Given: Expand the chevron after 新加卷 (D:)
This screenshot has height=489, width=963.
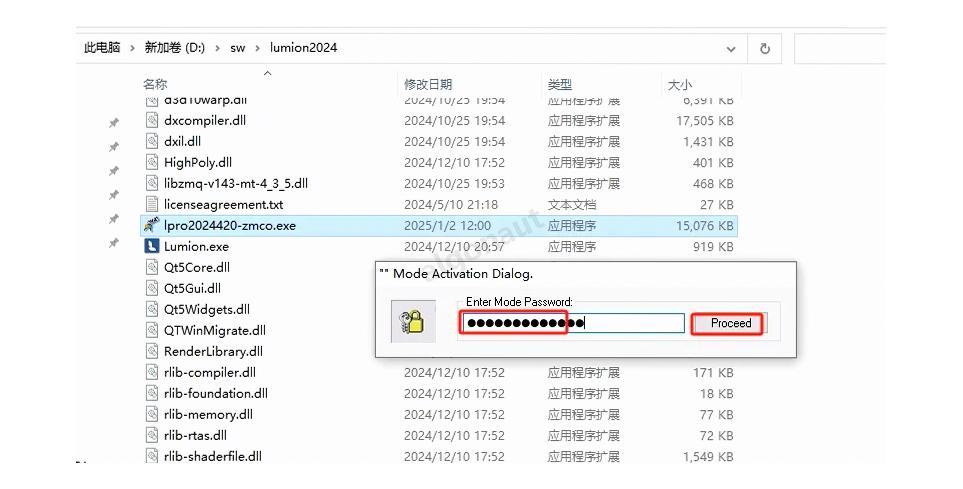Looking at the screenshot, I should click(x=217, y=48).
